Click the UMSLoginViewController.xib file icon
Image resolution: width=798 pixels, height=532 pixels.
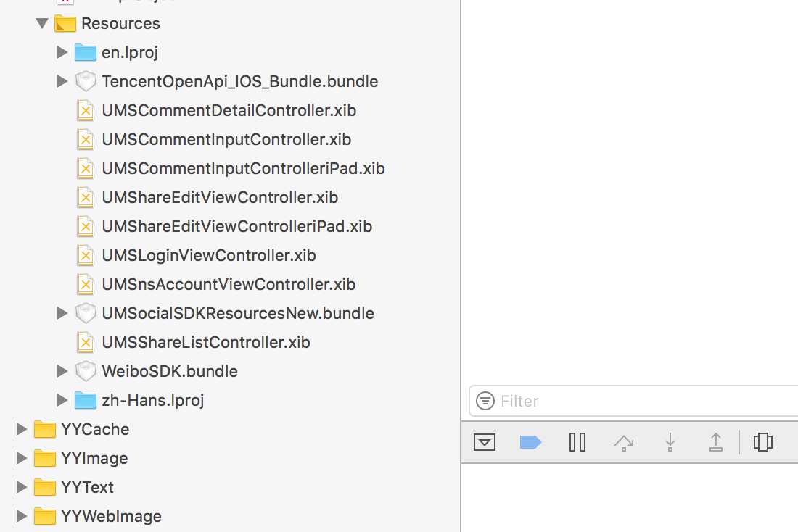tap(86, 255)
